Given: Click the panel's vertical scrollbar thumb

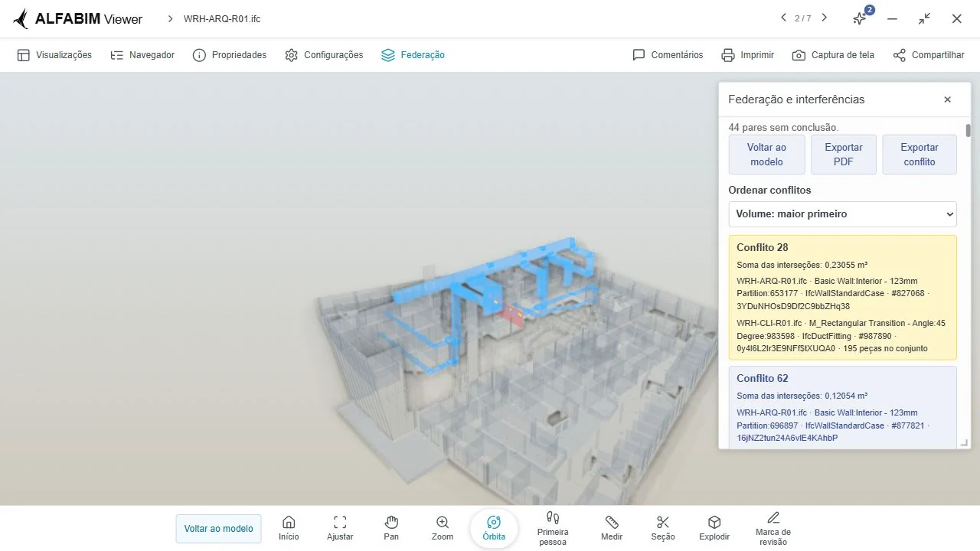Looking at the screenshot, I should pyautogui.click(x=968, y=131).
